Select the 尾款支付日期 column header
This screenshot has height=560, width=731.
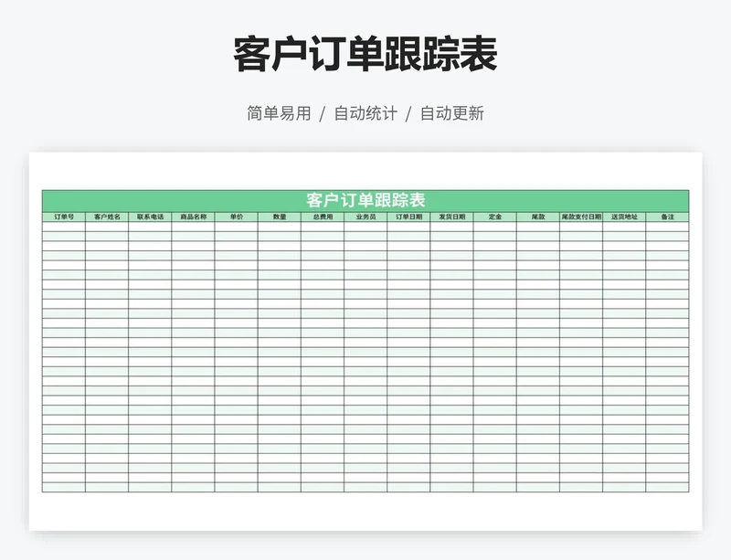point(581,217)
